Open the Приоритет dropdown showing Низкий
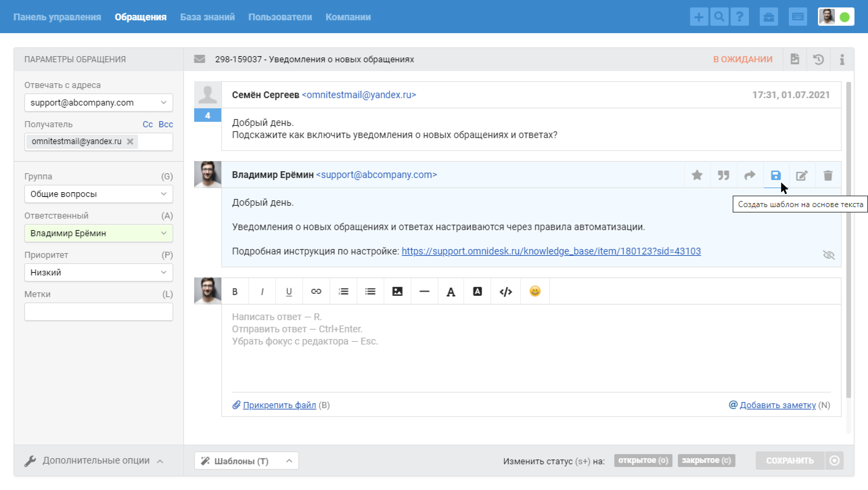The height and width of the screenshot is (490, 868). (x=98, y=272)
